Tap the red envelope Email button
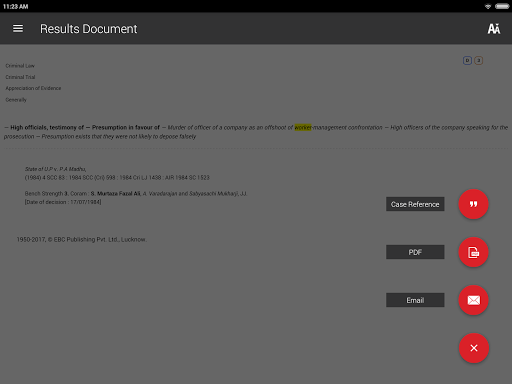The height and width of the screenshot is (384, 512). (473, 300)
